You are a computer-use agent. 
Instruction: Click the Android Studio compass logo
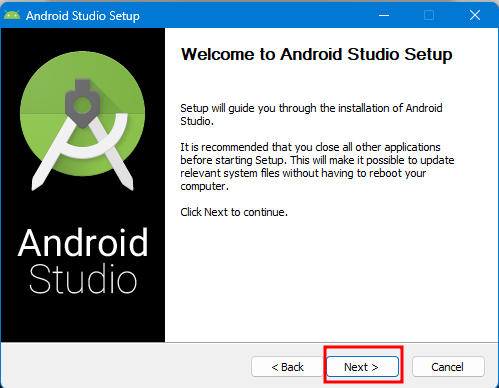click(x=82, y=120)
